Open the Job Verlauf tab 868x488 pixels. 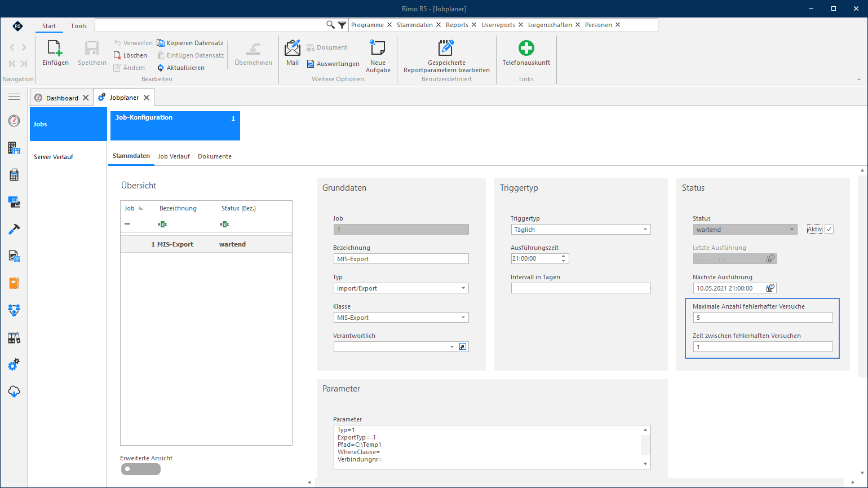[x=174, y=156]
